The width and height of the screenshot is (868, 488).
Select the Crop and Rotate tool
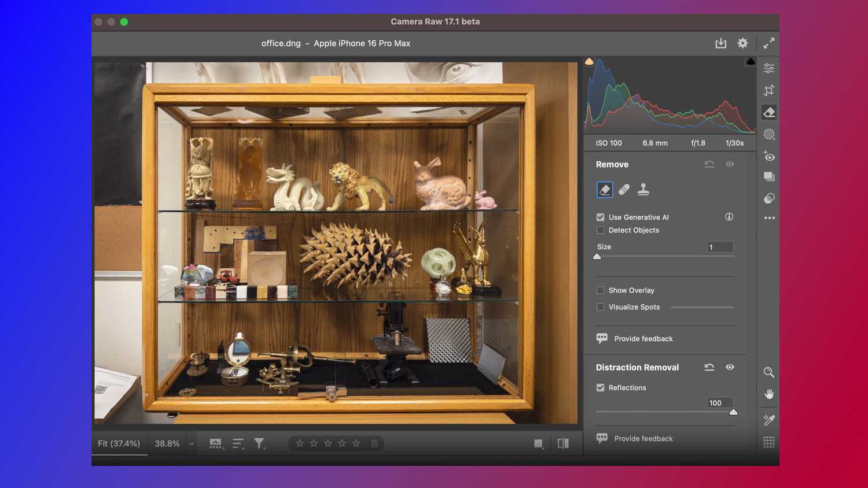(x=769, y=90)
